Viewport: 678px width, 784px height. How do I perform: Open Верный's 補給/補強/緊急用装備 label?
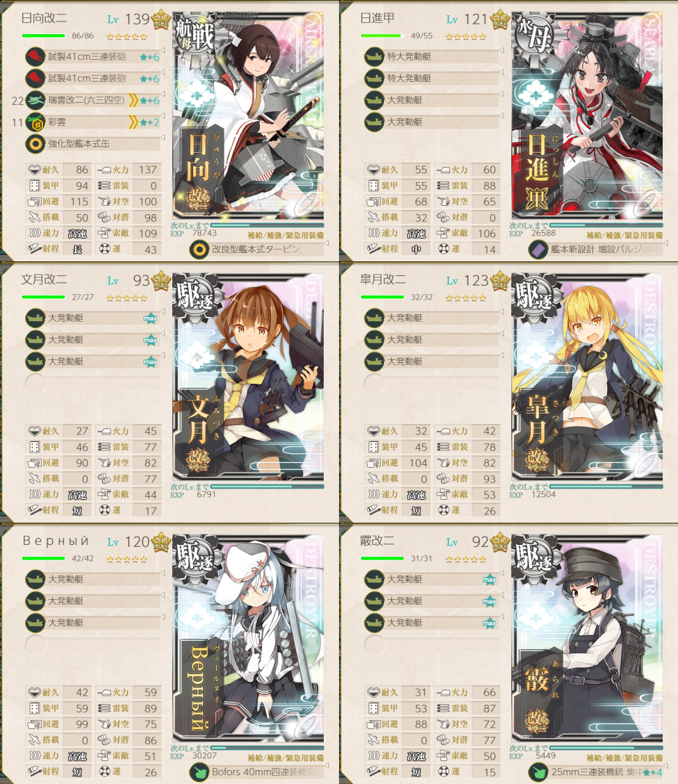click(286, 758)
